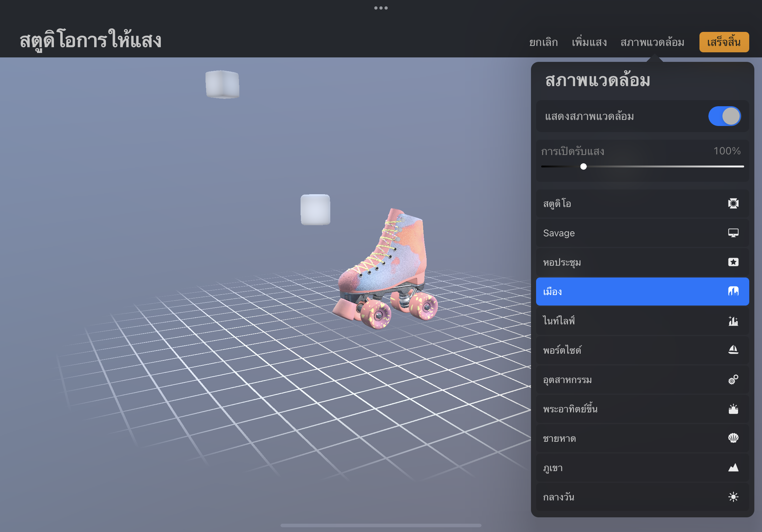Screen dimensions: 762x532
Task: Click the sun icon for กลางวัน
Action: coord(733,497)
